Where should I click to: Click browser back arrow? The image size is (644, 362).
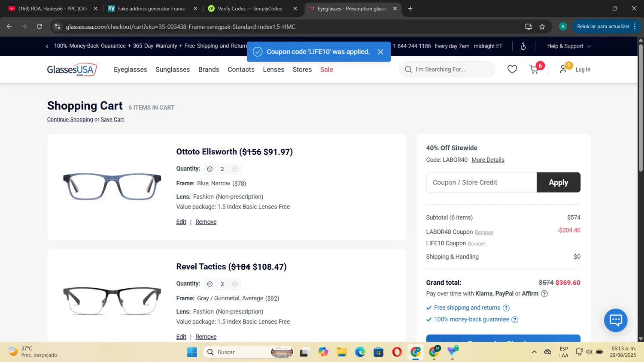tap(9, 27)
